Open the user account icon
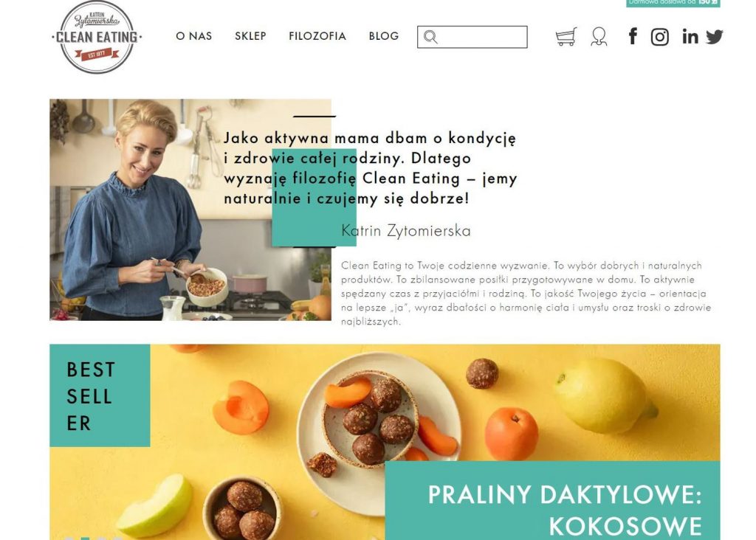 pyautogui.click(x=599, y=37)
